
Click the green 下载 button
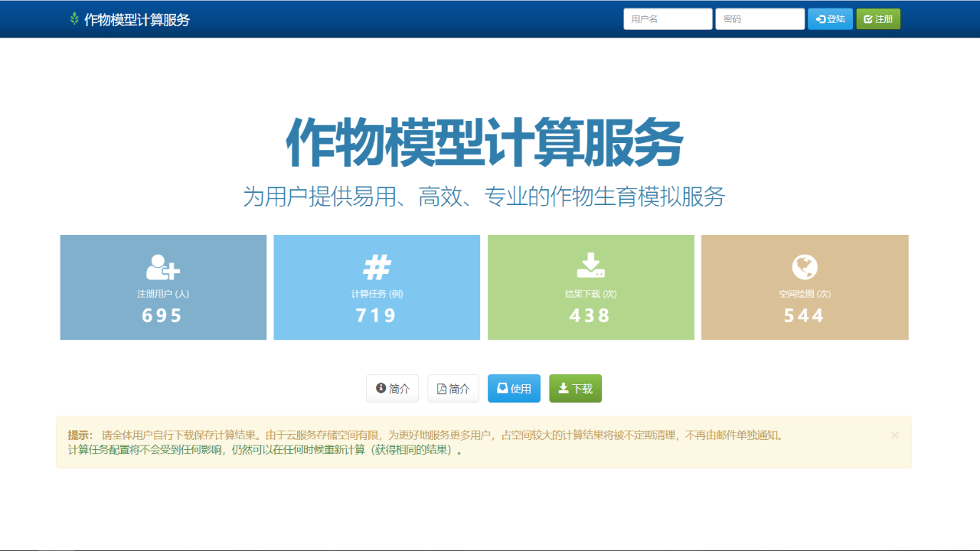click(575, 389)
